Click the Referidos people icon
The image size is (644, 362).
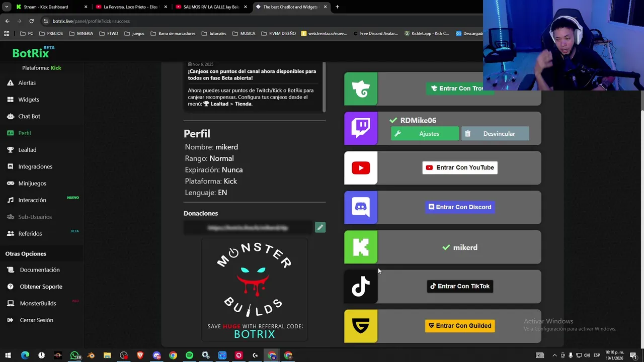click(x=10, y=234)
